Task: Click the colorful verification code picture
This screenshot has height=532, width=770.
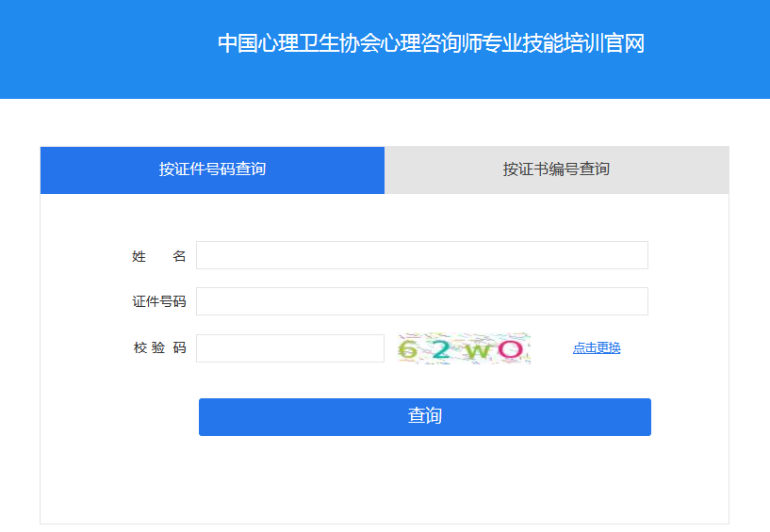Action: (464, 348)
